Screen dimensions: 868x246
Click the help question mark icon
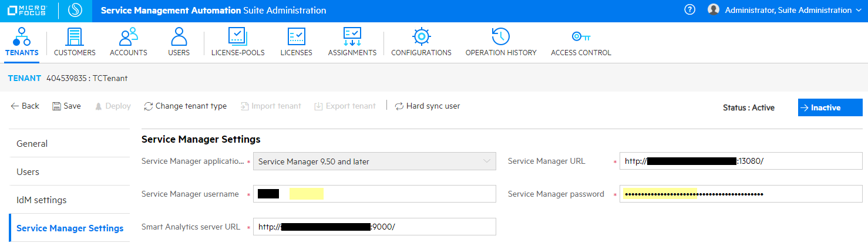(690, 10)
